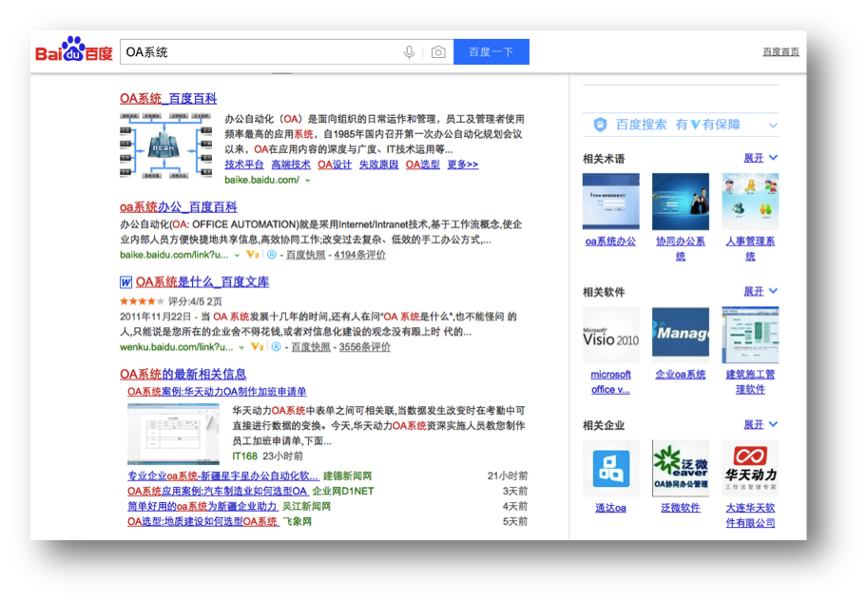Open news OA系统应用案例:汽车制造业如何选型OA

[x=218, y=492]
